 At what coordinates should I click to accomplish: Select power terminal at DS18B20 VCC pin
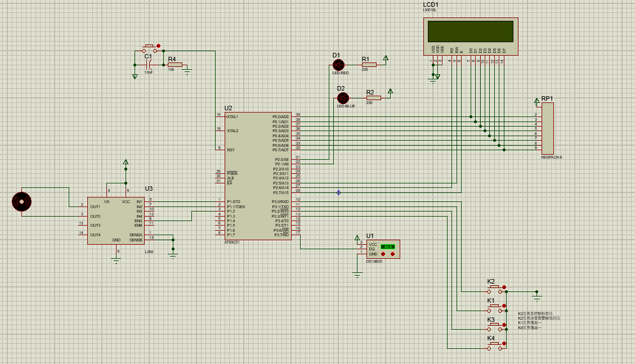point(357,238)
